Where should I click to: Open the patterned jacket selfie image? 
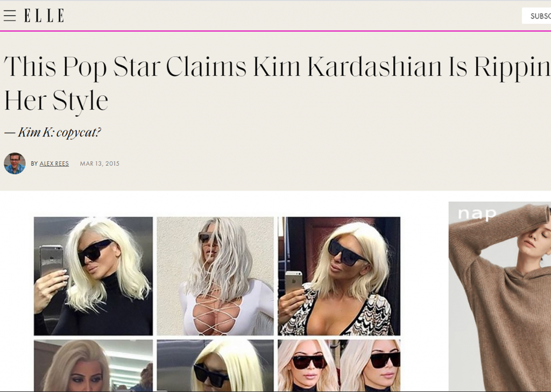(339, 276)
